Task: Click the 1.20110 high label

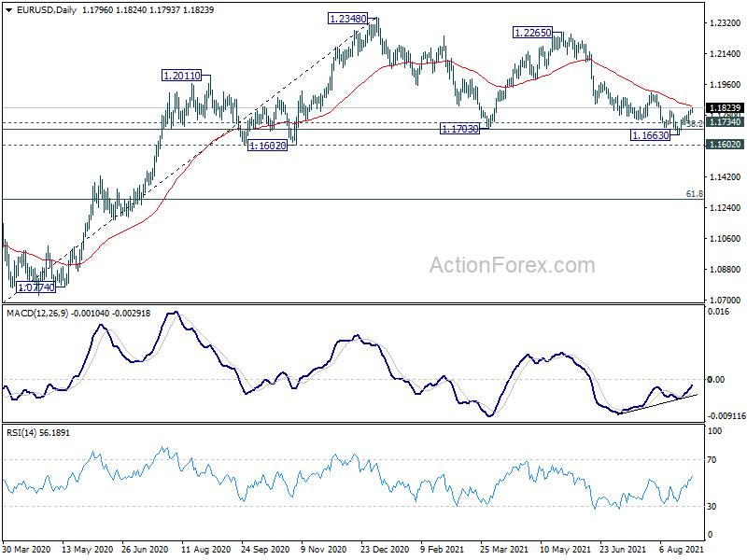Action: [x=181, y=76]
